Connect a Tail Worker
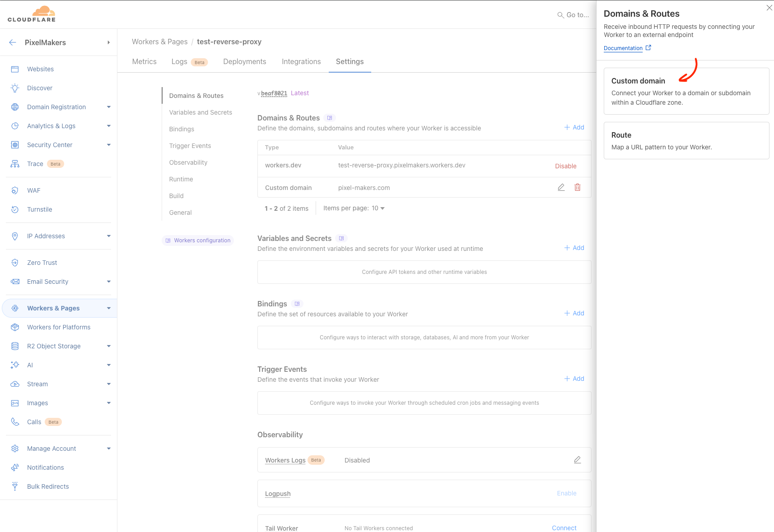This screenshot has width=774, height=532. tap(564, 528)
